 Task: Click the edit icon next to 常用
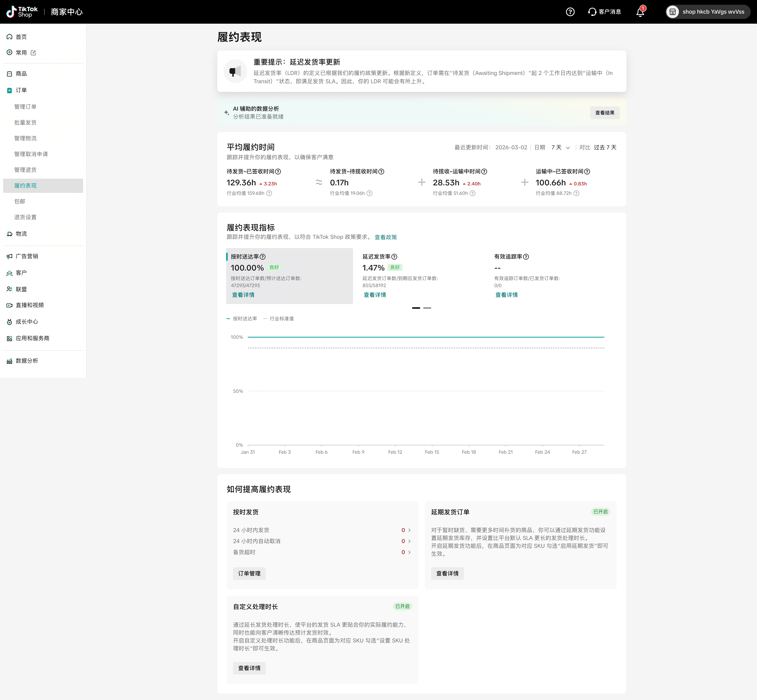pyautogui.click(x=33, y=53)
